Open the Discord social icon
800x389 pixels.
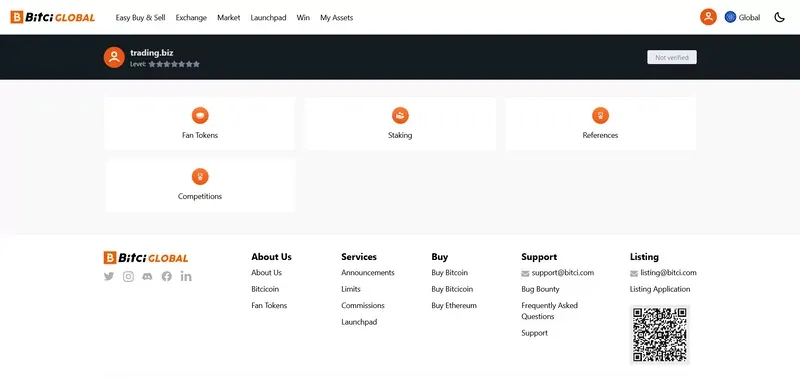tap(147, 276)
